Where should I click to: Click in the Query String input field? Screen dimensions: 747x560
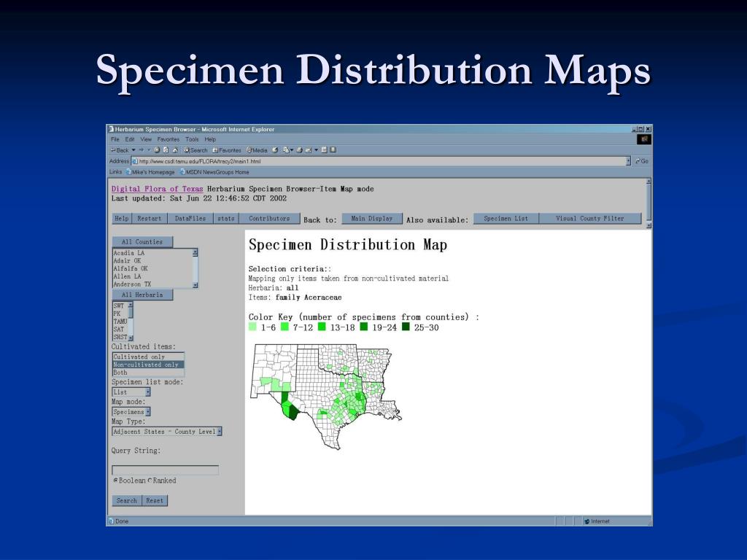click(x=166, y=470)
